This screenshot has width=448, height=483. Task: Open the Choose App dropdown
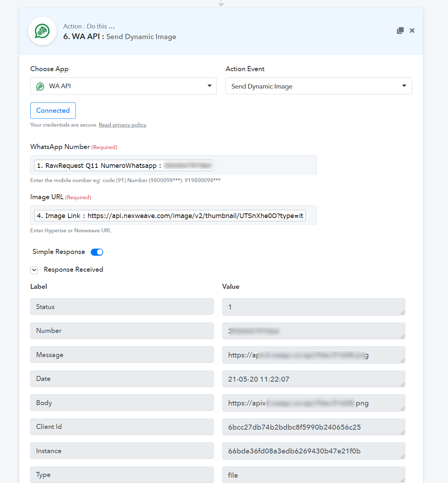point(123,86)
